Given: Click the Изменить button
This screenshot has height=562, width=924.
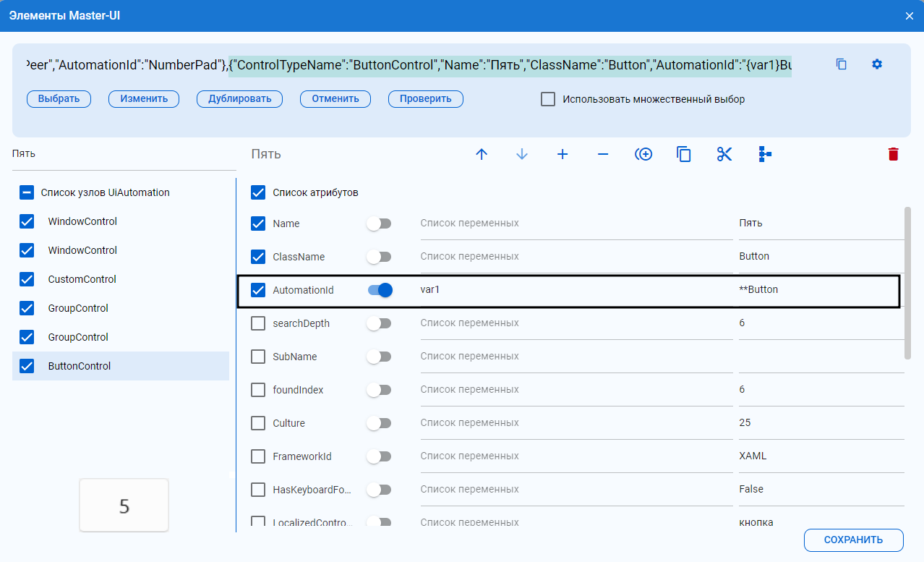Looking at the screenshot, I should [x=144, y=99].
